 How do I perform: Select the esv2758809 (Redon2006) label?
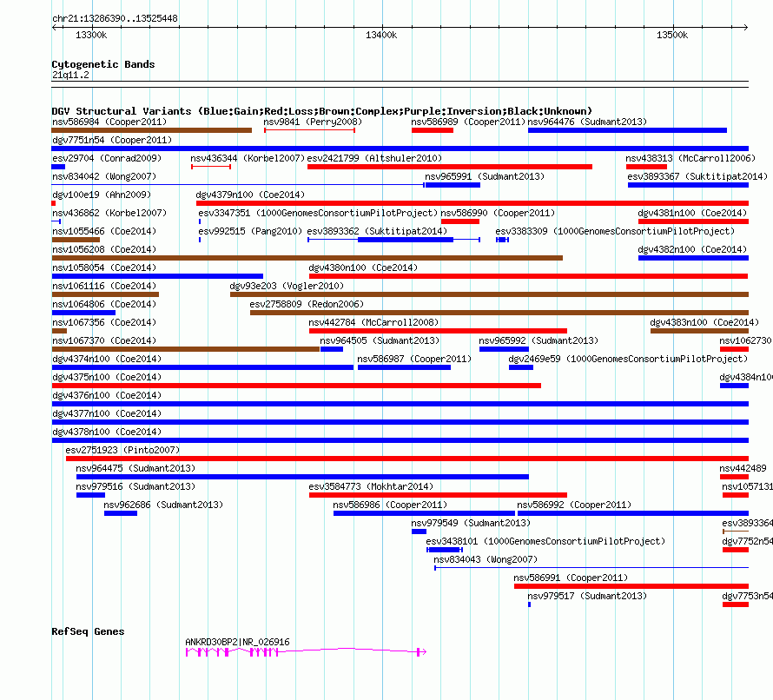click(307, 304)
